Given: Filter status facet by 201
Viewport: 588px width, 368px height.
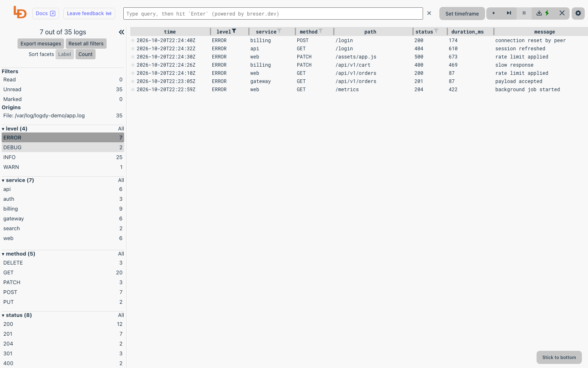Looking at the screenshot, I should pos(63,334).
